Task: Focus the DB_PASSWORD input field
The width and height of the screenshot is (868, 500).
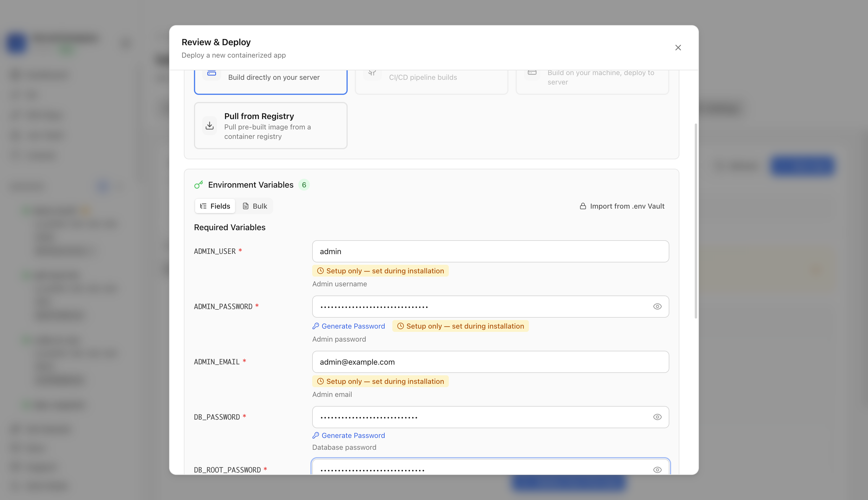Action: 490,417
